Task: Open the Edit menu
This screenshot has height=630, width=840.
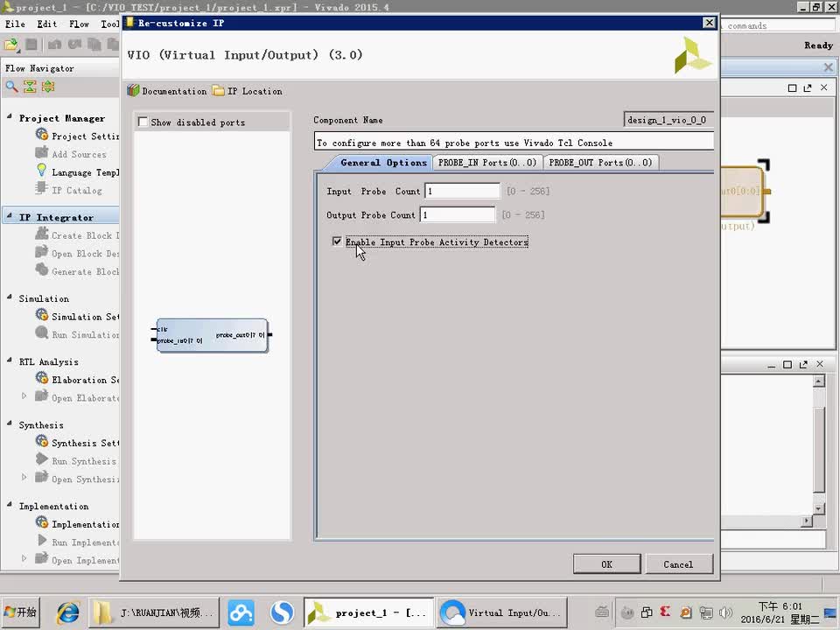Action: pyautogui.click(x=46, y=24)
